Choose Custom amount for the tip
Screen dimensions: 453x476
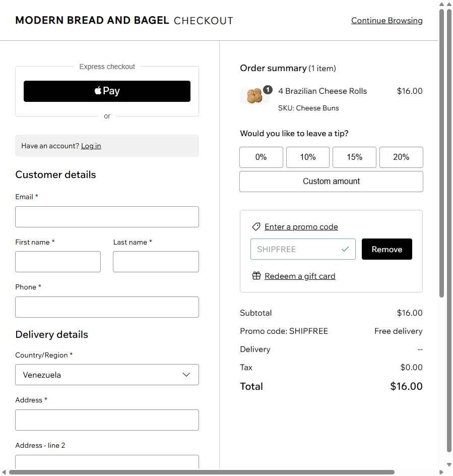331,181
